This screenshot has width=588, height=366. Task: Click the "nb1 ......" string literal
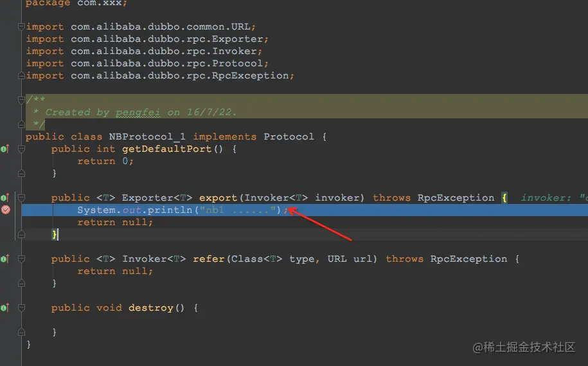[x=237, y=210]
